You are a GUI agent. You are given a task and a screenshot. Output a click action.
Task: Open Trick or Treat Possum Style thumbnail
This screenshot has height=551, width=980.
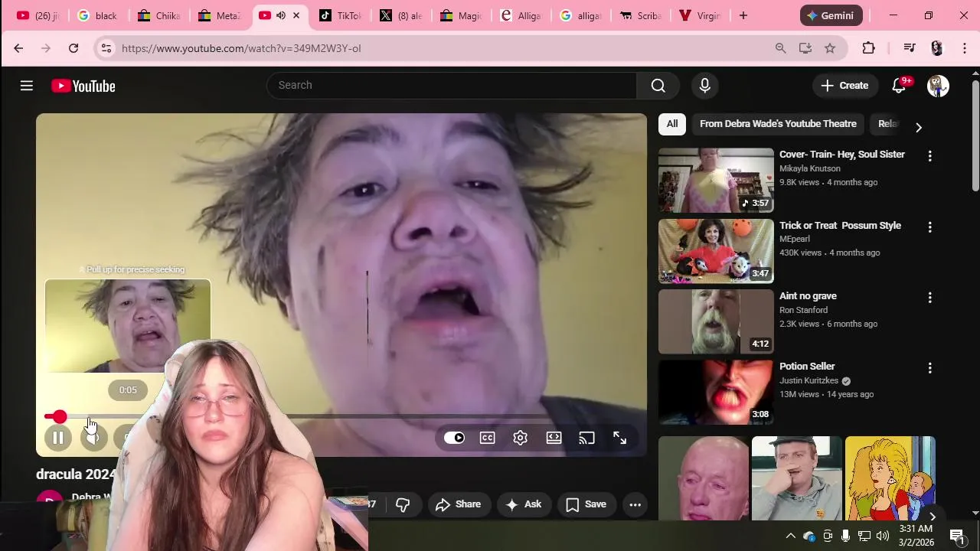(x=716, y=251)
